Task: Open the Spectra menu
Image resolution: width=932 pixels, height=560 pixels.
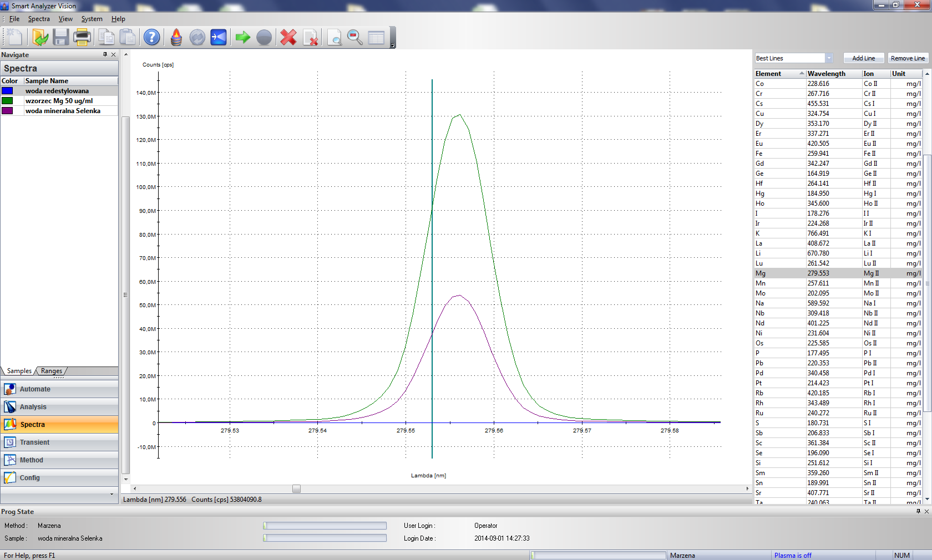Action: (39, 19)
